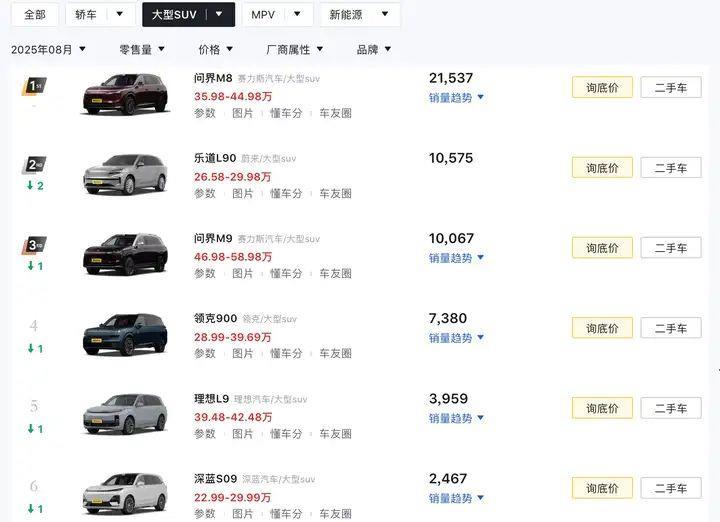This screenshot has height=522, width=720.
Task: Click 二手车 button for 理想L9
Action: point(670,408)
